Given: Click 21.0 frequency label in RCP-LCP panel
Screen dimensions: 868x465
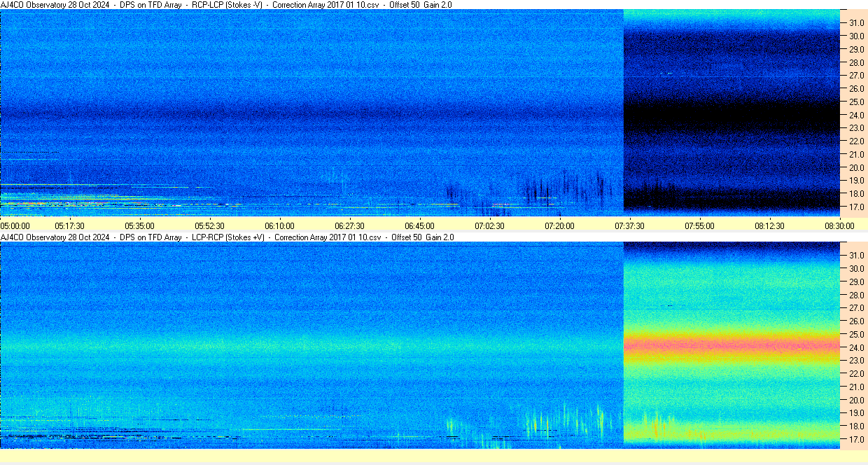Looking at the screenshot, I should coord(857,155).
